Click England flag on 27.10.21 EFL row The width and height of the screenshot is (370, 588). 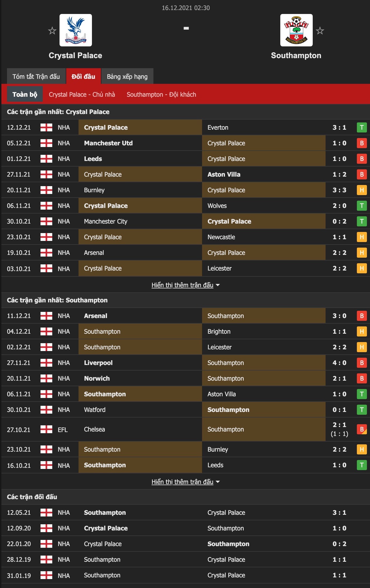pyautogui.click(x=46, y=429)
